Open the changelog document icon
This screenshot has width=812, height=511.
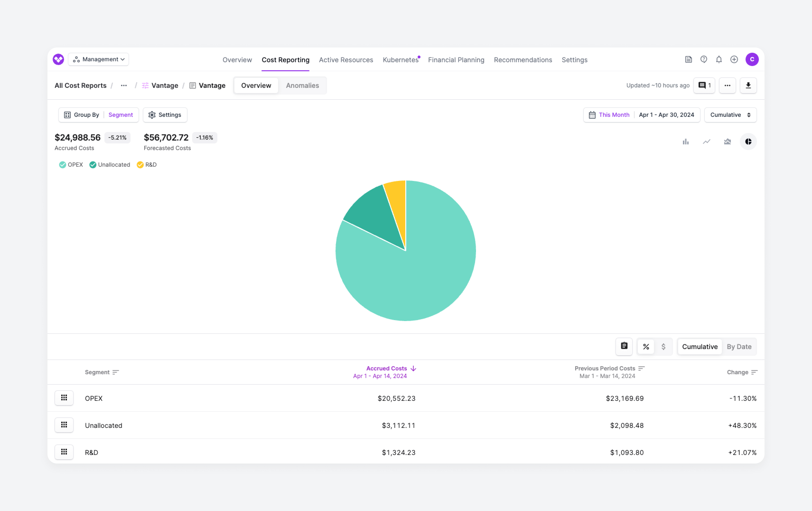coord(689,59)
